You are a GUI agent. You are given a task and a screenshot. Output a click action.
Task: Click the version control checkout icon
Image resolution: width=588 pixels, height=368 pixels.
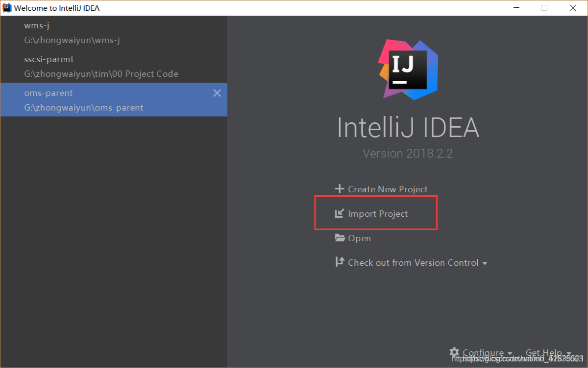340,262
